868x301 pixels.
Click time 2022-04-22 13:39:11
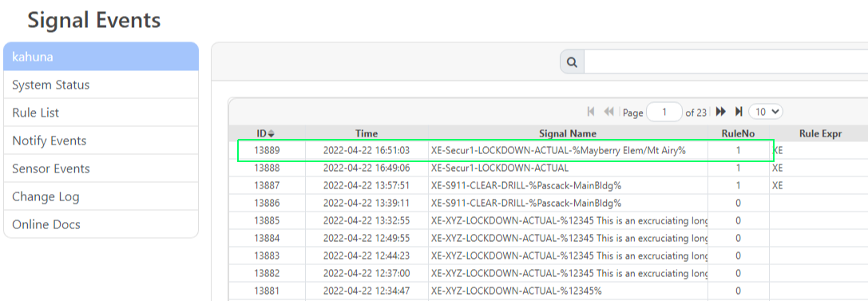point(367,203)
